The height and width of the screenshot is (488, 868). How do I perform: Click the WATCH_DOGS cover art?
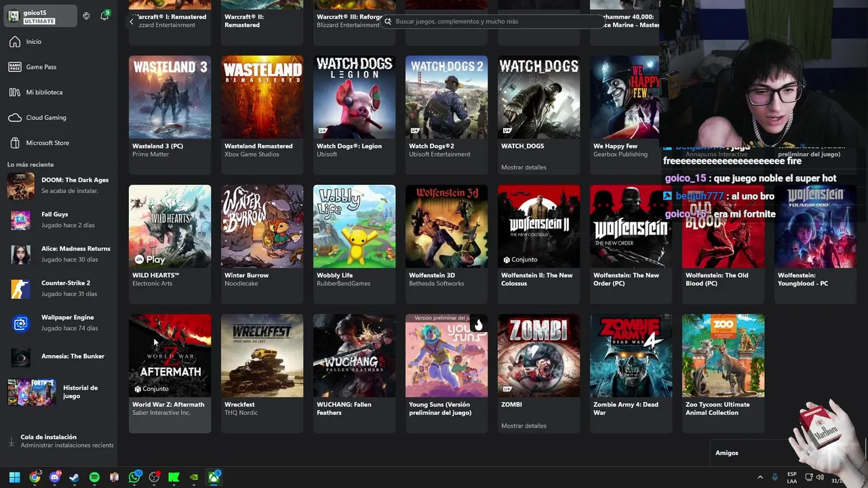(538, 97)
